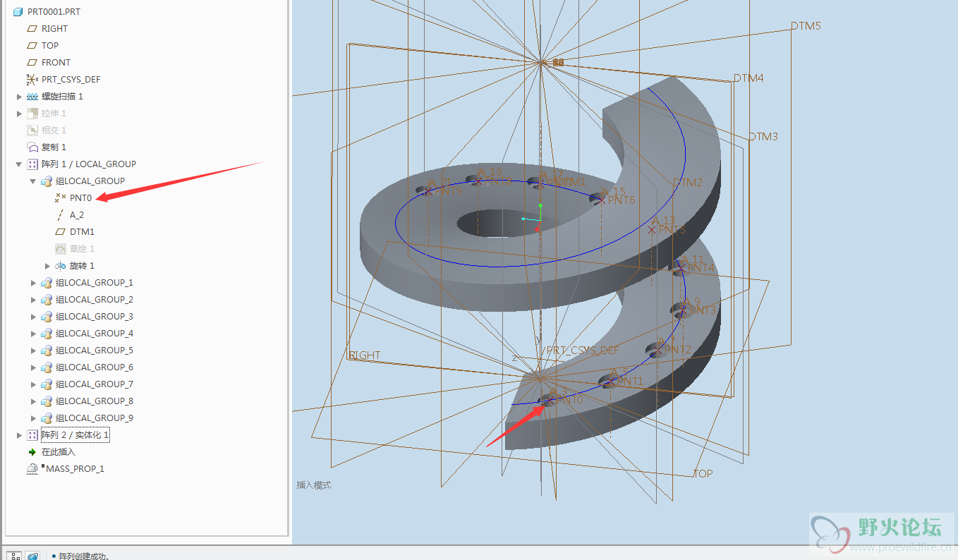Toggle the model tree navigator icon in status bar
The width and height of the screenshot is (958, 560).
[x=14, y=556]
